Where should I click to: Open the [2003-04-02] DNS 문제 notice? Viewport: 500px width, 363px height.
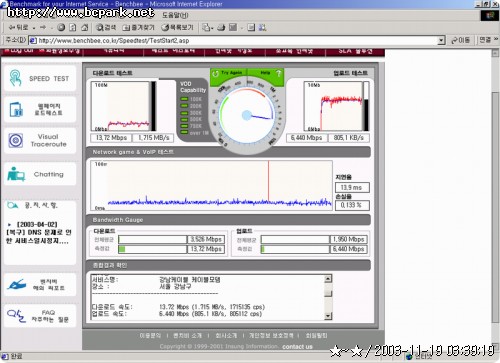39,232
